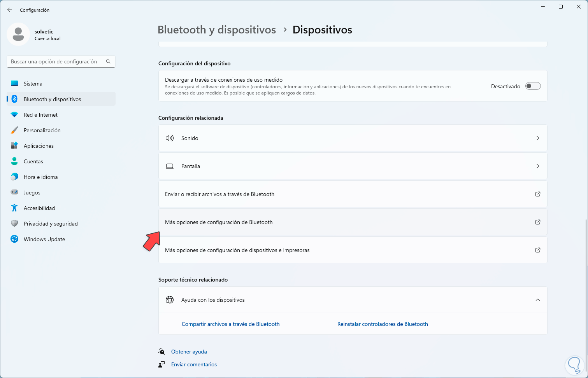Click the search magnifier icon
Screen dimensions: 588x378
[108, 61]
